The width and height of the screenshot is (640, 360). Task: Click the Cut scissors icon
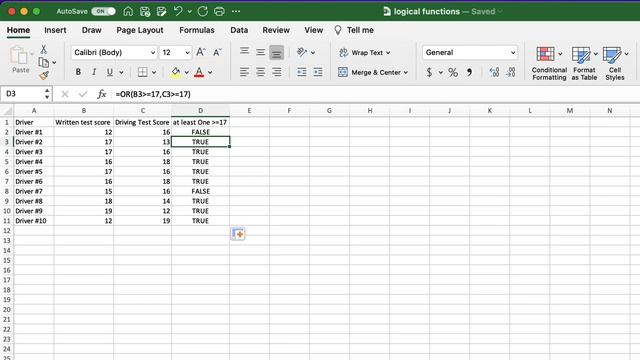pyautogui.click(x=44, y=49)
